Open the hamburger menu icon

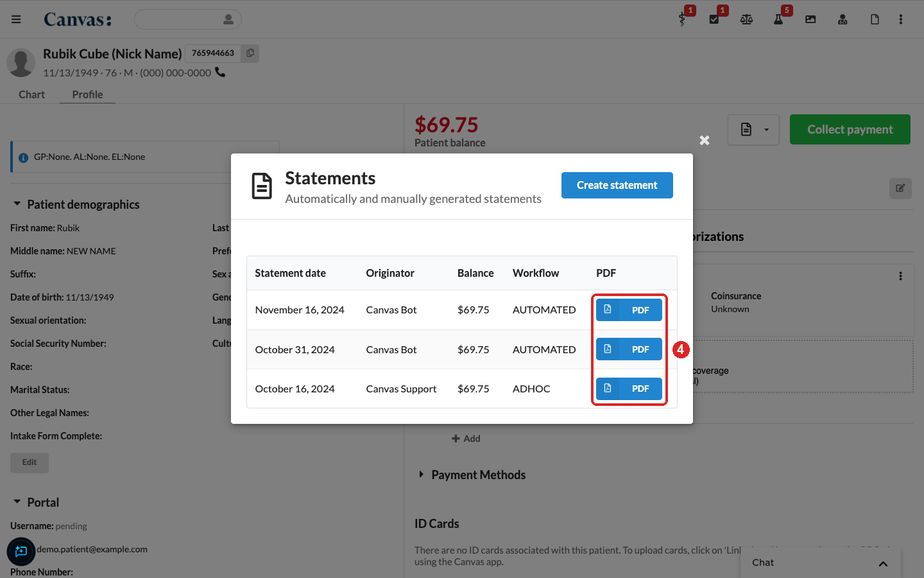coord(16,19)
